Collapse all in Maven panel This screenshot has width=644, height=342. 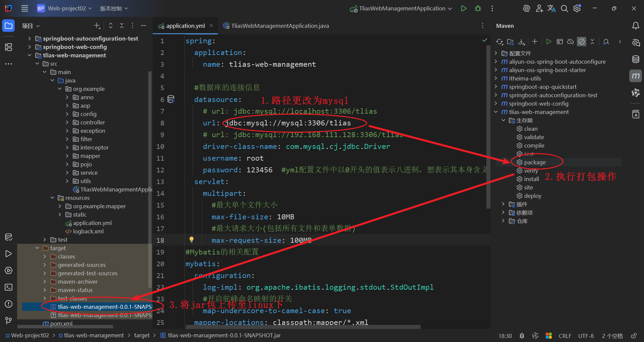592,42
